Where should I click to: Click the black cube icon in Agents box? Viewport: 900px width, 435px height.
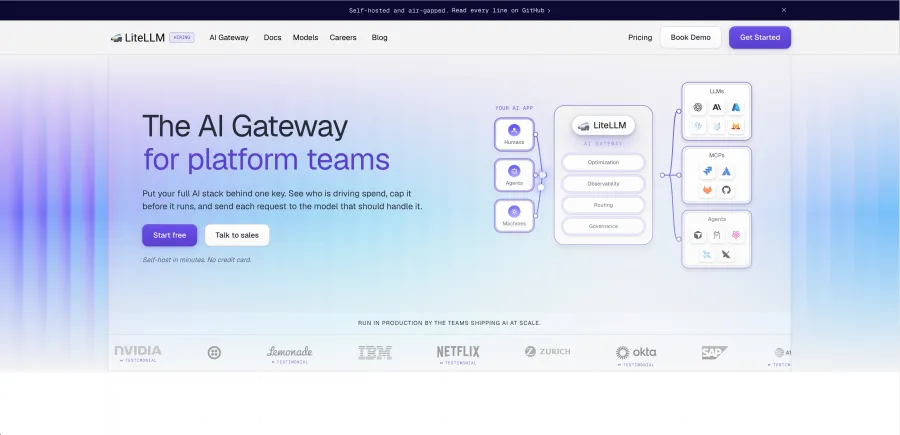[x=697, y=235]
